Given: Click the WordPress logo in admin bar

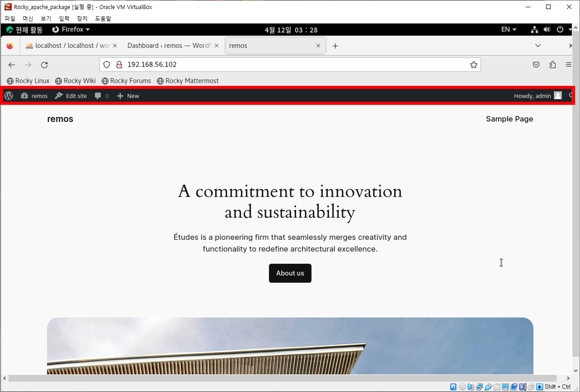Looking at the screenshot, I should click(x=9, y=96).
